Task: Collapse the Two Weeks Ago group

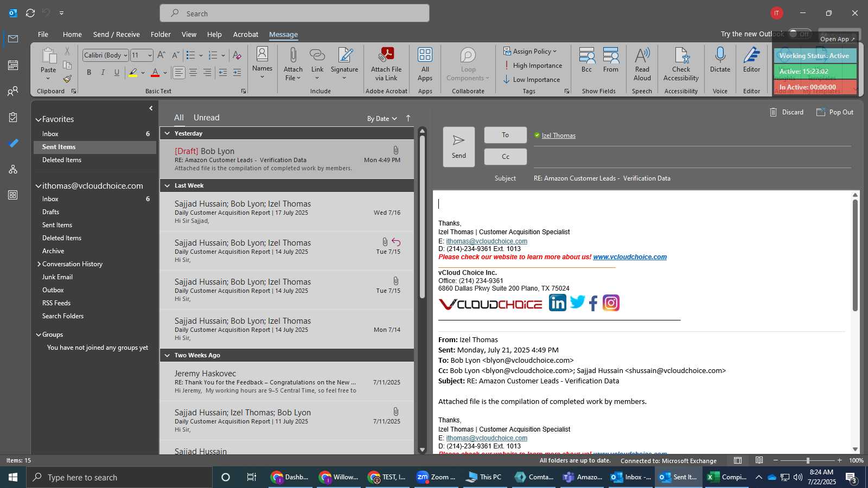Action: tap(167, 356)
